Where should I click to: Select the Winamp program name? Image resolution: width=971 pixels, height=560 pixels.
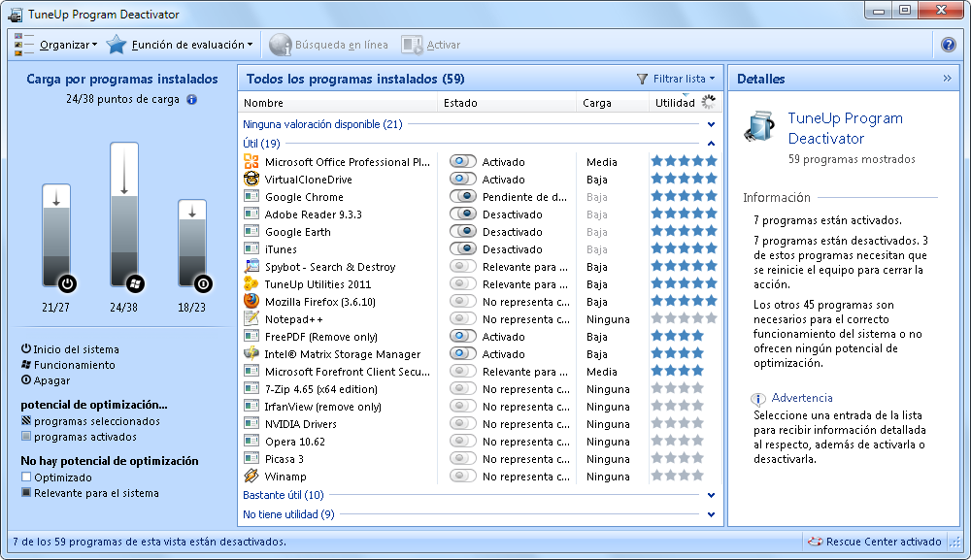pos(285,477)
